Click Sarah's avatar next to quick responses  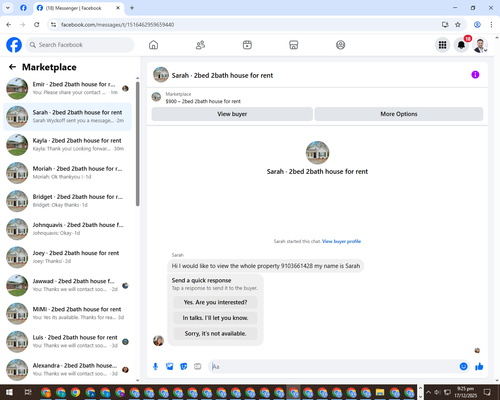click(x=158, y=341)
